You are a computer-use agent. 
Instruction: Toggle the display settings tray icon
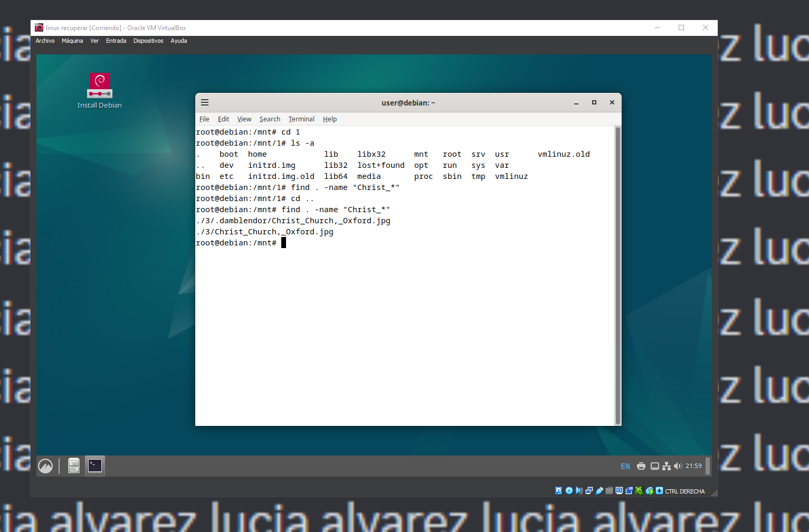(654, 466)
